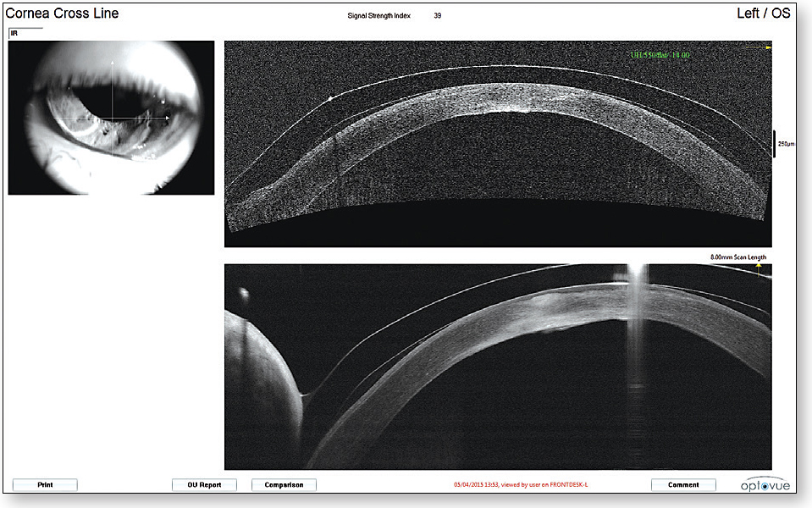The width and height of the screenshot is (812, 508).
Task: Click the Comment button
Action: tap(683, 484)
